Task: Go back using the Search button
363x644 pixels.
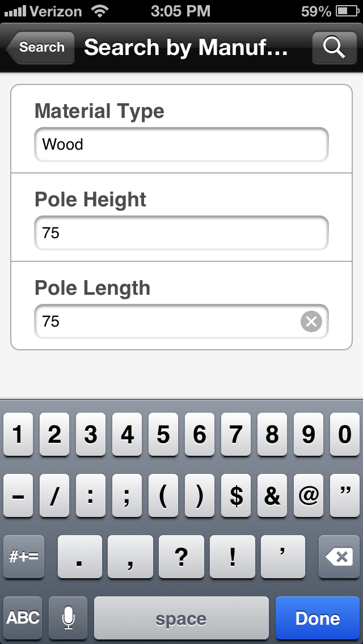Action: (40, 47)
